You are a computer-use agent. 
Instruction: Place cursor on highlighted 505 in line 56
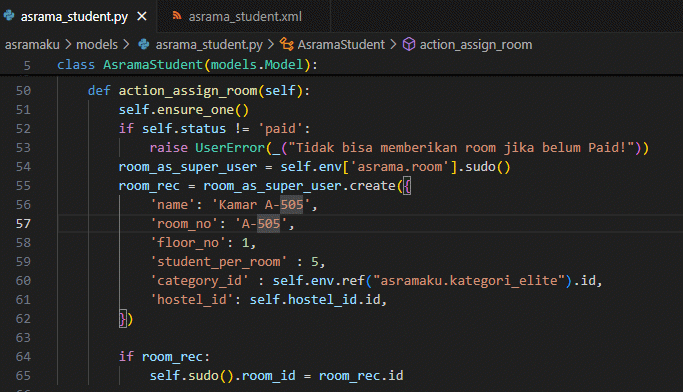pos(291,205)
